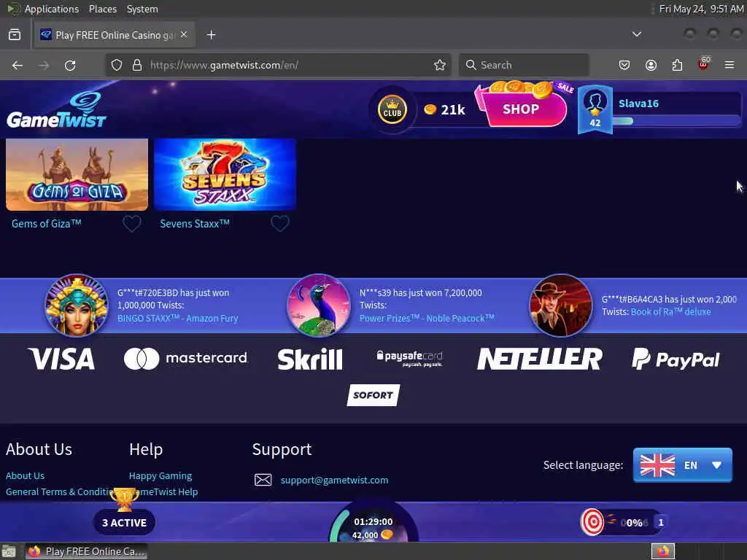Image resolution: width=747 pixels, height=560 pixels.
Task: Select the Play FREE Online Casino tab
Action: pos(115,35)
